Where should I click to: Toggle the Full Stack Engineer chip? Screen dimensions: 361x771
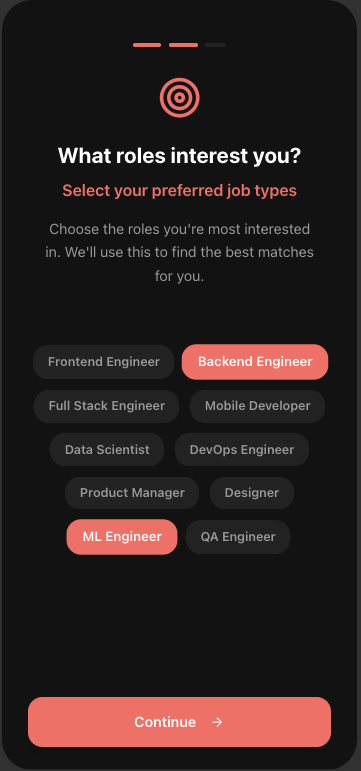pyautogui.click(x=106, y=406)
